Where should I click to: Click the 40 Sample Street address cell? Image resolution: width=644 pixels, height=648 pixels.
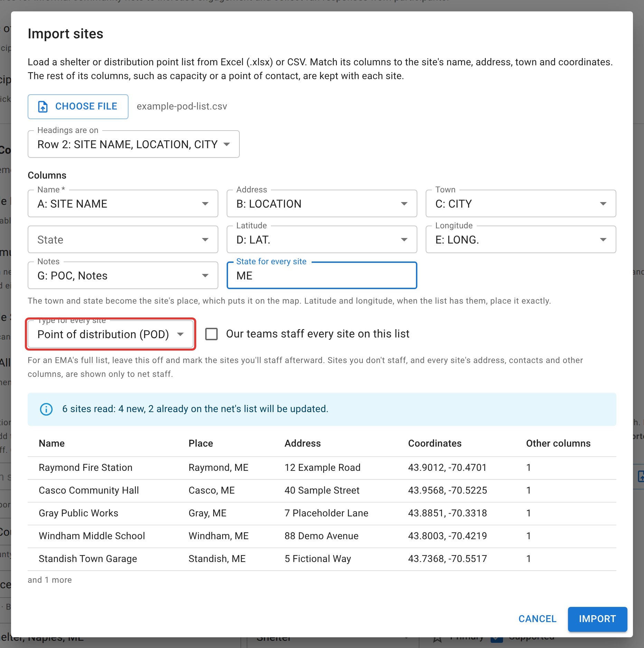coord(322,490)
